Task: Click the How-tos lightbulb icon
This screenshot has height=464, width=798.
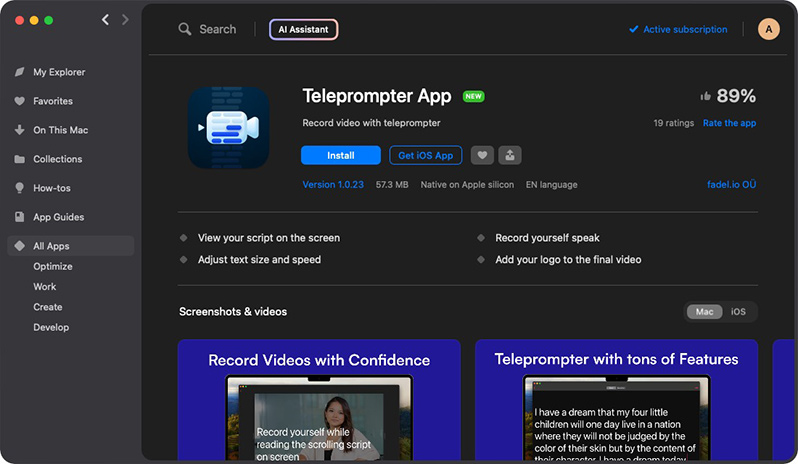Action: pyautogui.click(x=19, y=188)
